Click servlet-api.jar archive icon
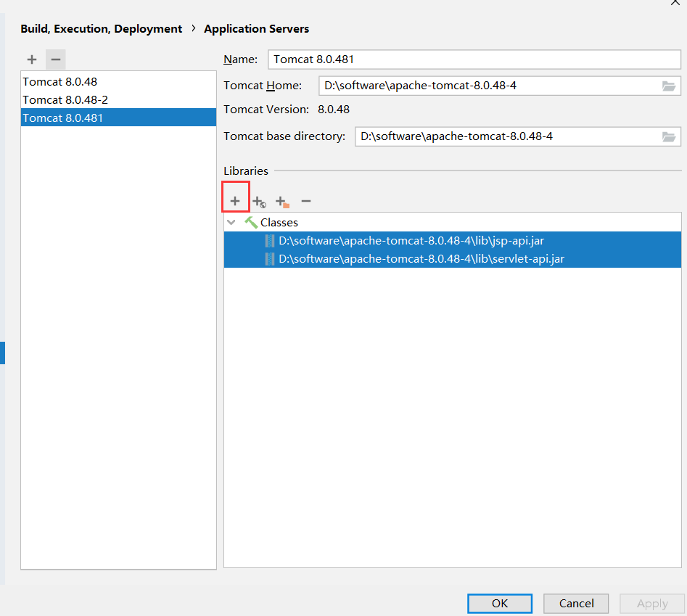687x616 pixels. 270,259
